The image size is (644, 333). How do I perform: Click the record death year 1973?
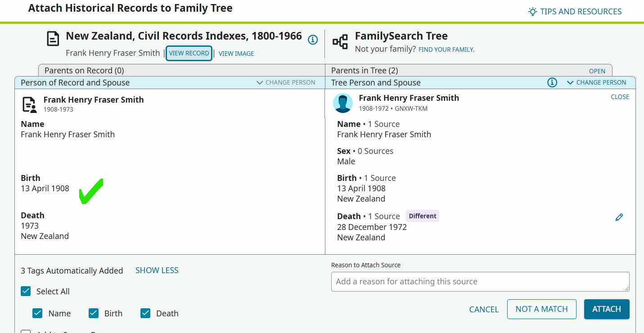(x=30, y=226)
